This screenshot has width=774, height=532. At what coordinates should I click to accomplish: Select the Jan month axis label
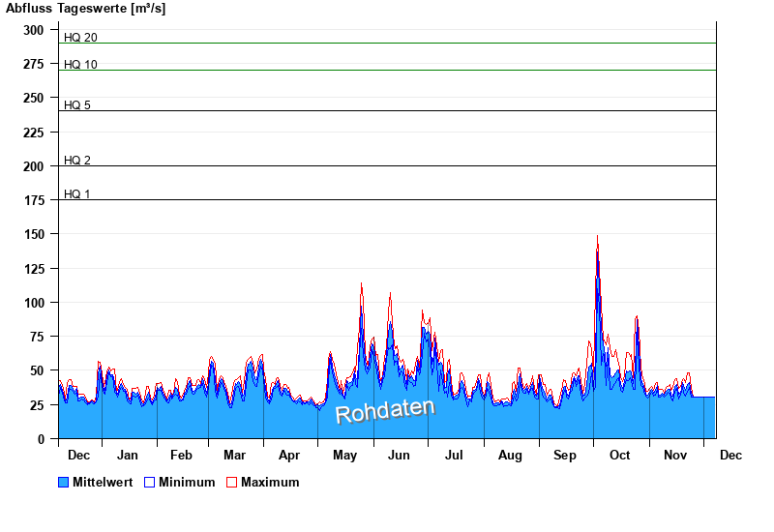(x=128, y=455)
